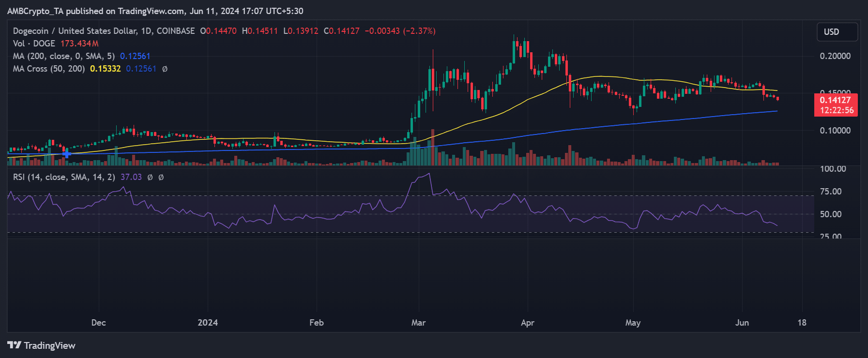This screenshot has height=358, width=868.
Task: Click the 0.20000 price axis label
Action: point(835,56)
